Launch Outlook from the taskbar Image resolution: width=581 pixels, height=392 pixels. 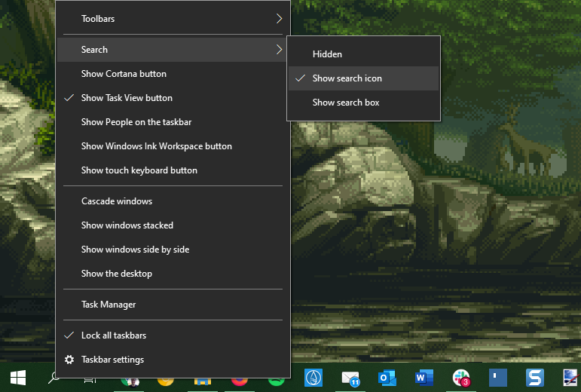[x=387, y=377]
